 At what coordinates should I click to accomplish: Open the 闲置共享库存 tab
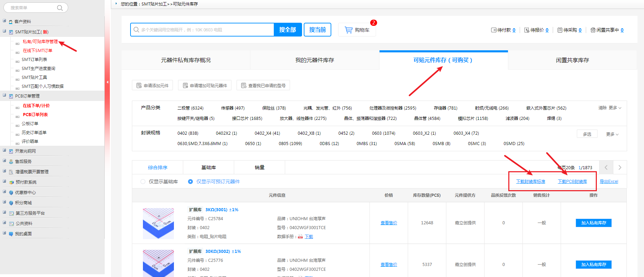tap(572, 60)
